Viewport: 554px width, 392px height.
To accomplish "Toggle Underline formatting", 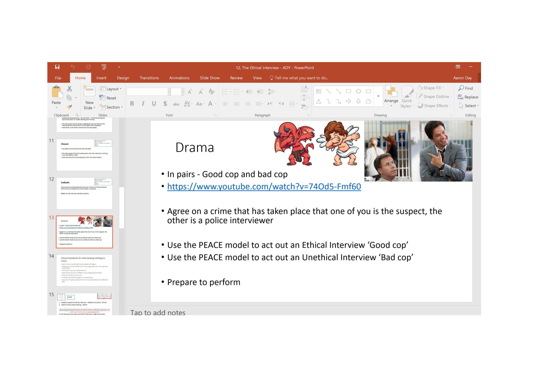I will (x=154, y=104).
